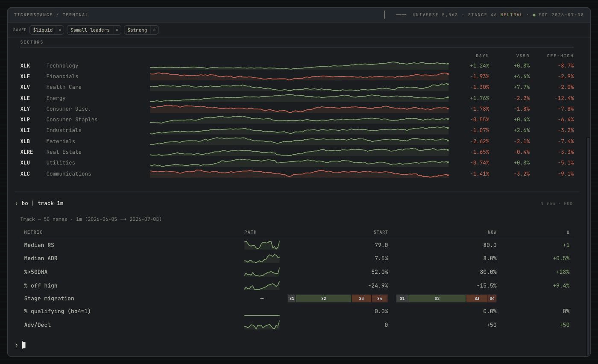Viewport: 598px width, 364px height.
Task: Apply the $strong saved filter
Action: [x=137, y=30]
